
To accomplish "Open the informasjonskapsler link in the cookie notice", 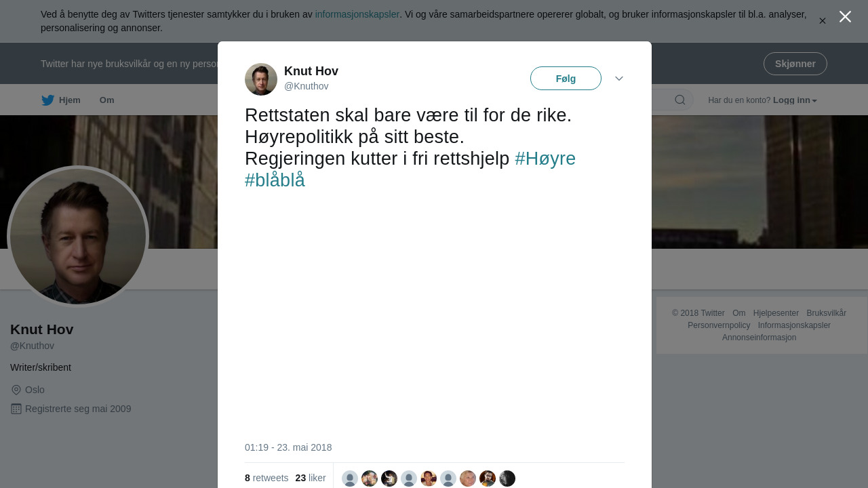I will [x=357, y=14].
